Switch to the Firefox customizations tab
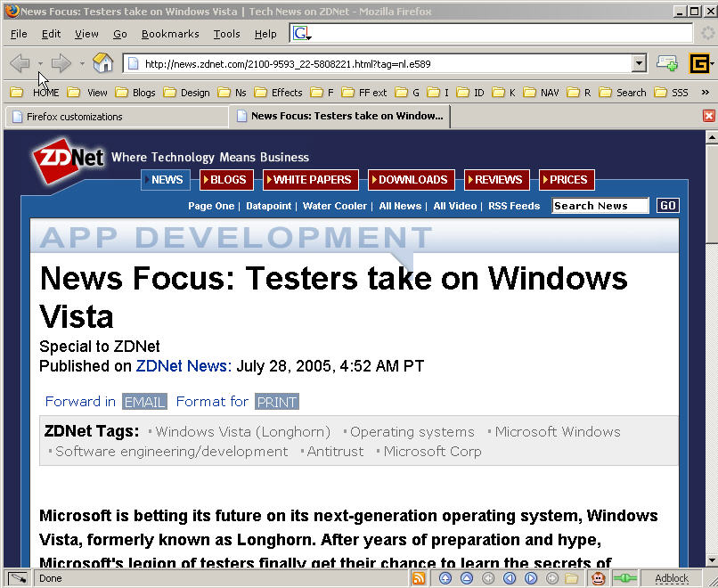This screenshot has height=588, width=718. pyautogui.click(x=117, y=117)
